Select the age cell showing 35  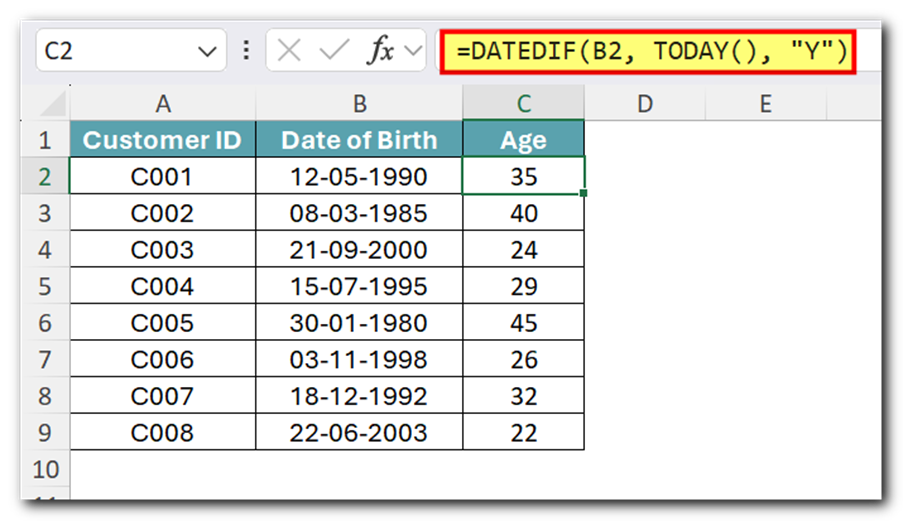(x=523, y=176)
